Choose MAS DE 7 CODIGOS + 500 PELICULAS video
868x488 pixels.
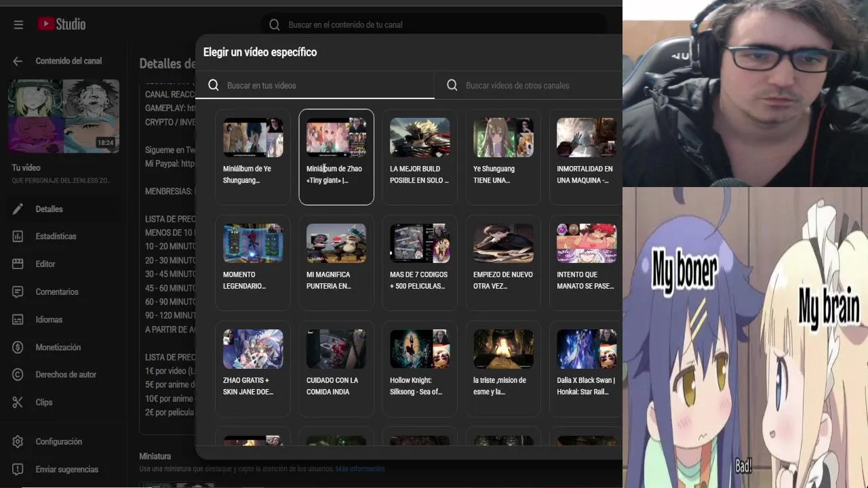[420, 262]
